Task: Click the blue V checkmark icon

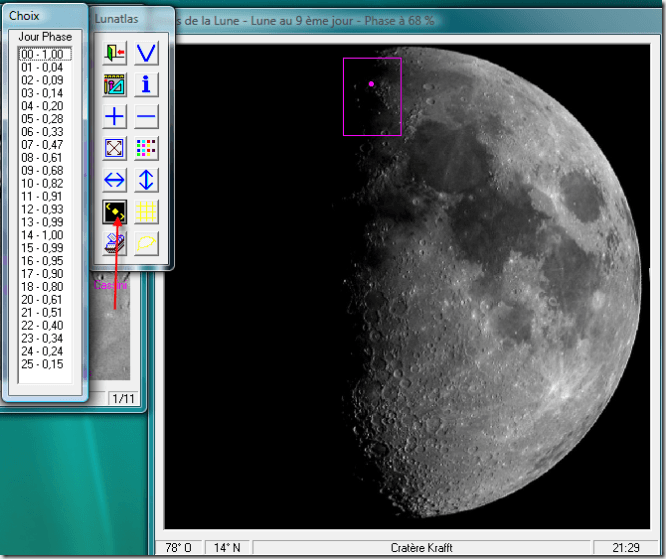Action: point(147,53)
